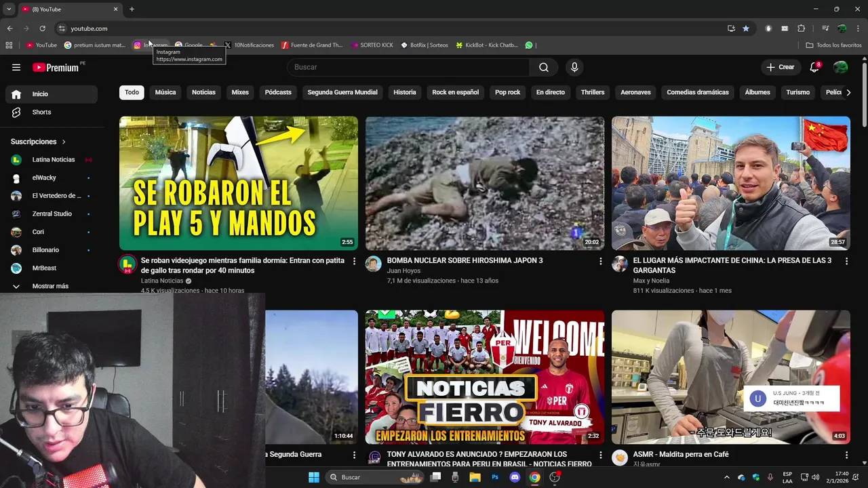Viewport: 868px width, 488px height.
Task: Click 'BOMBA NUCLEAR SOBRE HIROSHIMA JAPON 3' title
Action: coord(465,260)
